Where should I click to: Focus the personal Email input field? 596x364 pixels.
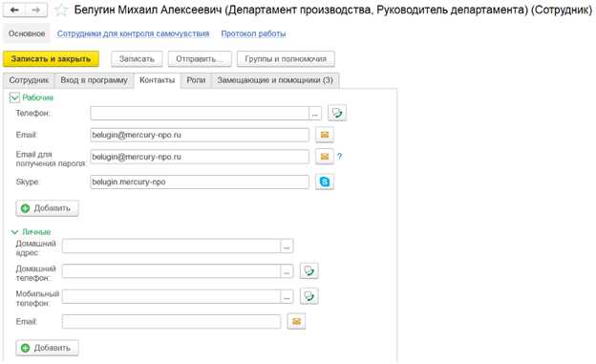(171, 322)
